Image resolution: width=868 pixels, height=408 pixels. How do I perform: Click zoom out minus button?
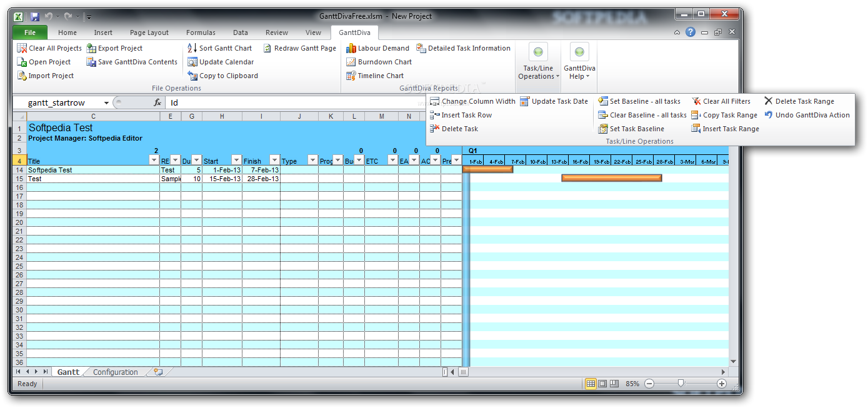pos(649,384)
